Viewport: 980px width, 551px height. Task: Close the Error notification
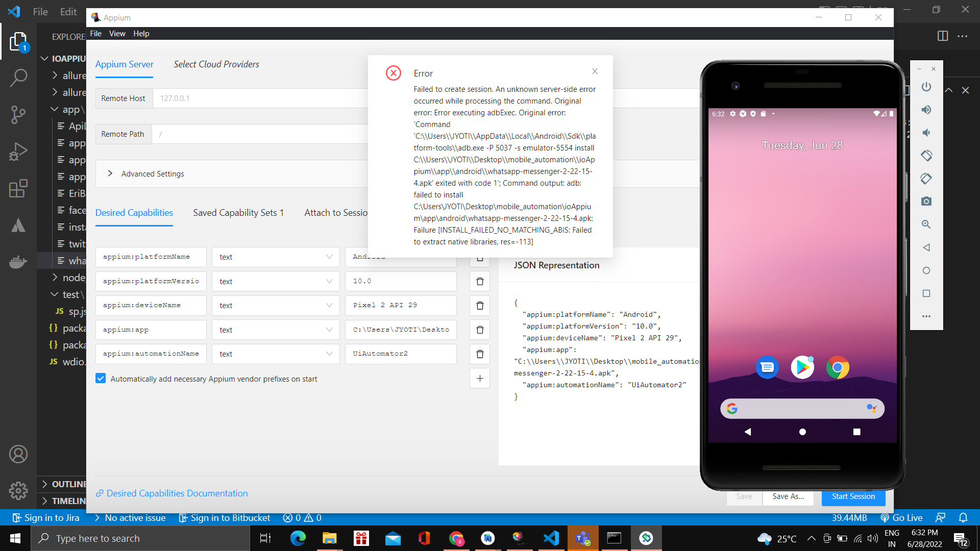pos(595,71)
